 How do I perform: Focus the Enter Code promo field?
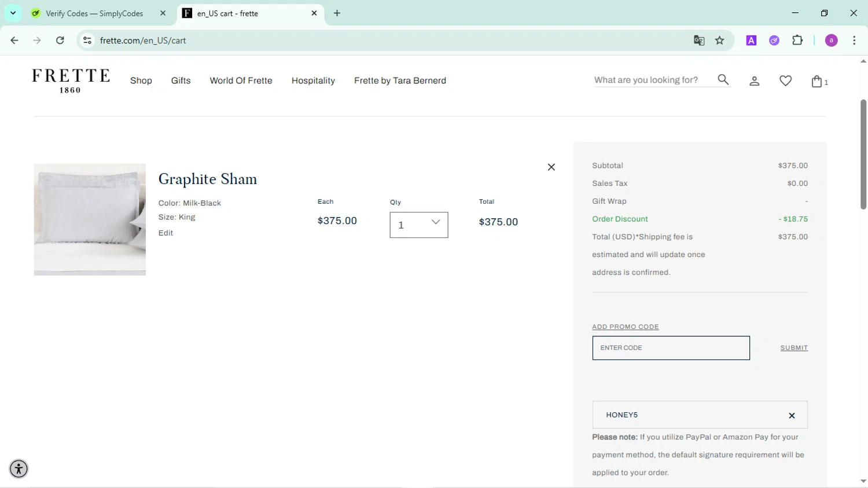point(671,348)
